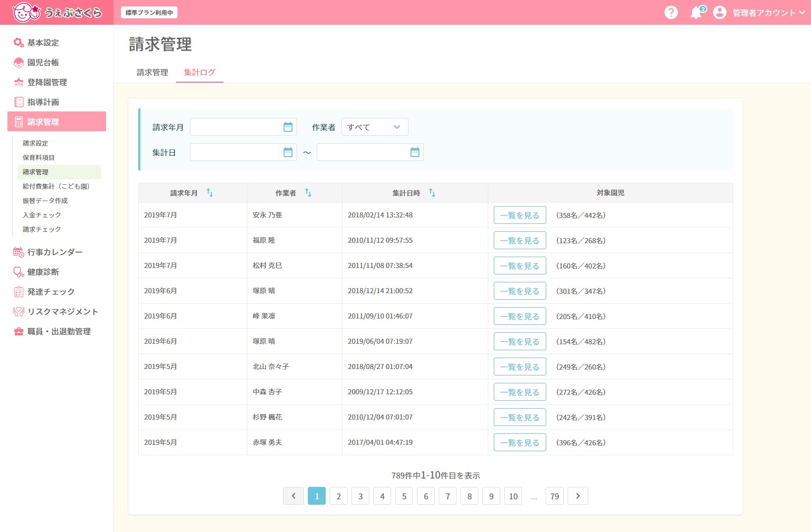The height and width of the screenshot is (532, 811).
Task: Open the help question mark icon
Action: tap(671, 12)
